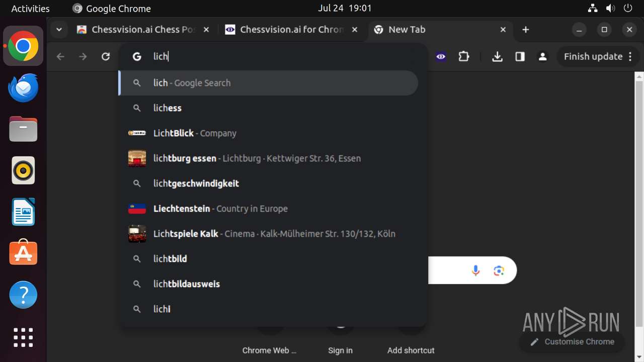Open the Extensions puzzle menu
The height and width of the screenshot is (362, 644).
[x=464, y=57]
